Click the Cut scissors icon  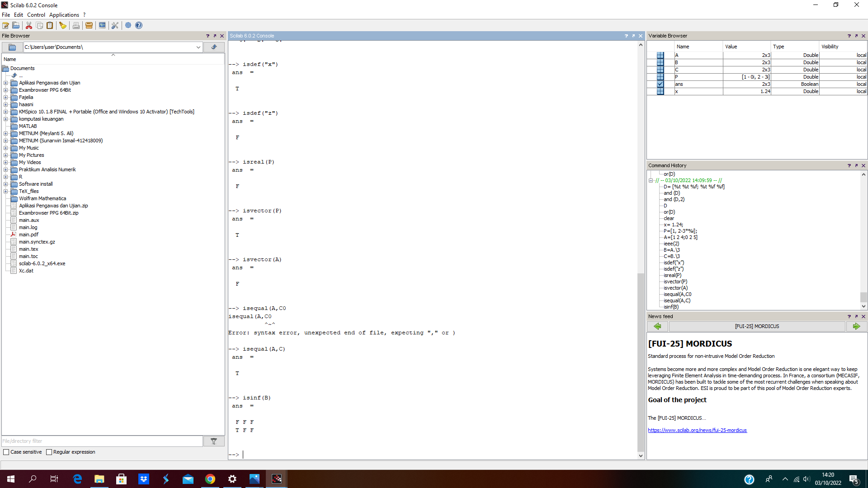tap(29, 25)
